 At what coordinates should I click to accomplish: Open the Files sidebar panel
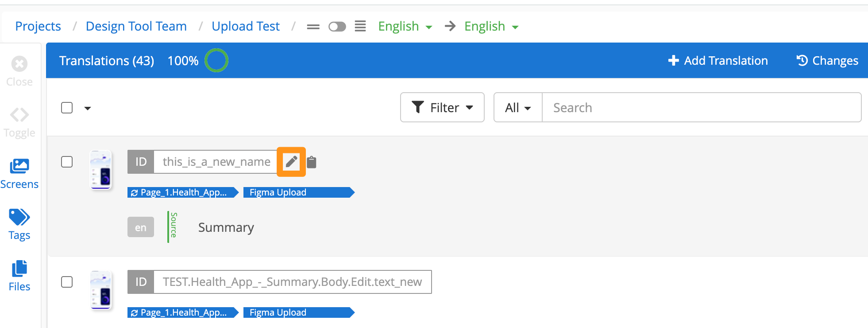19,276
